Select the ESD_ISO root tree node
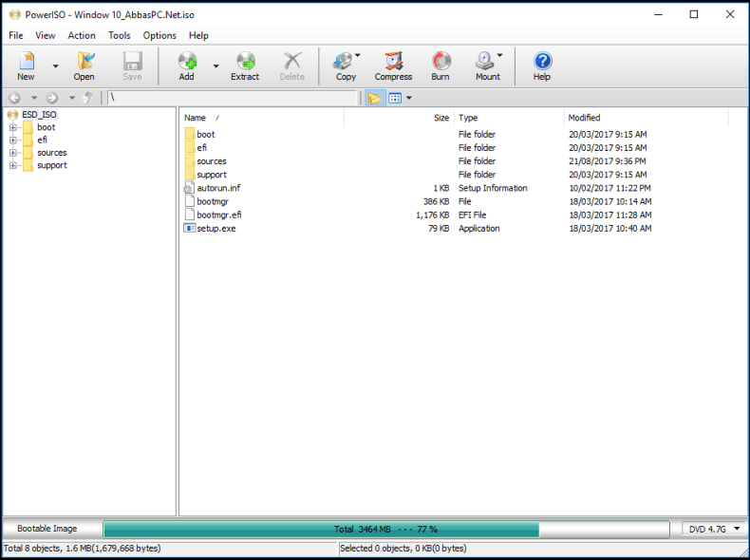This screenshot has height=560, width=750. (39, 114)
